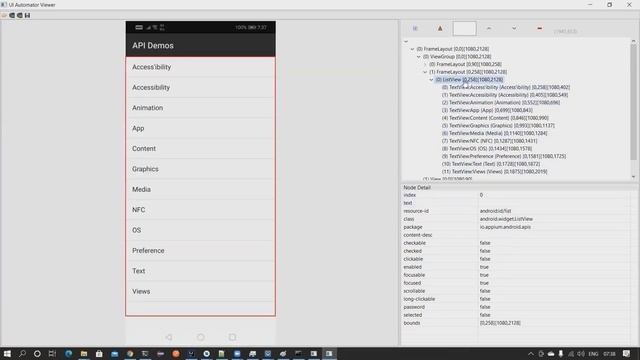The width and height of the screenshot is (640, 360).
Task: Click the Save toolbar icon
Action: 27,16
